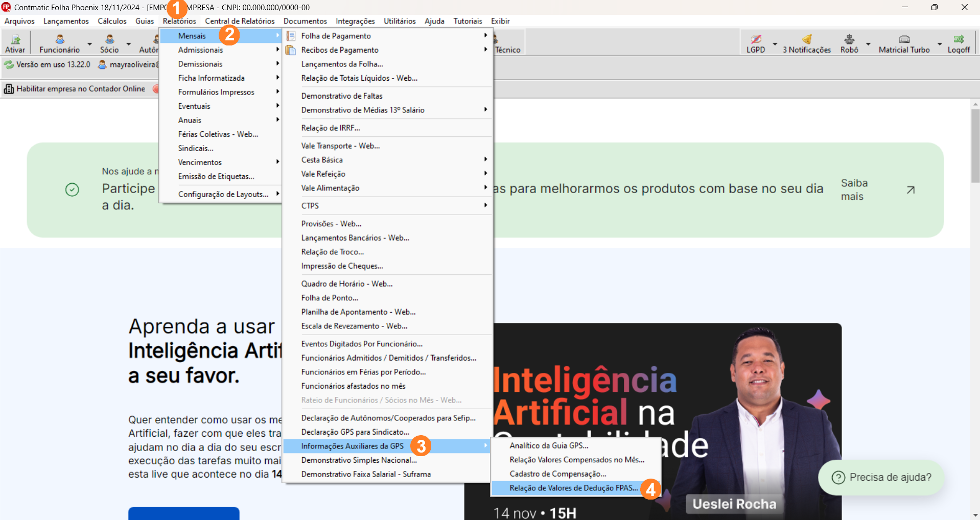This screenshot has height=520, width=980.
Task: Select Informações Auxiliares da GPS
Action: pyautogui.click(x=388, y=446)
